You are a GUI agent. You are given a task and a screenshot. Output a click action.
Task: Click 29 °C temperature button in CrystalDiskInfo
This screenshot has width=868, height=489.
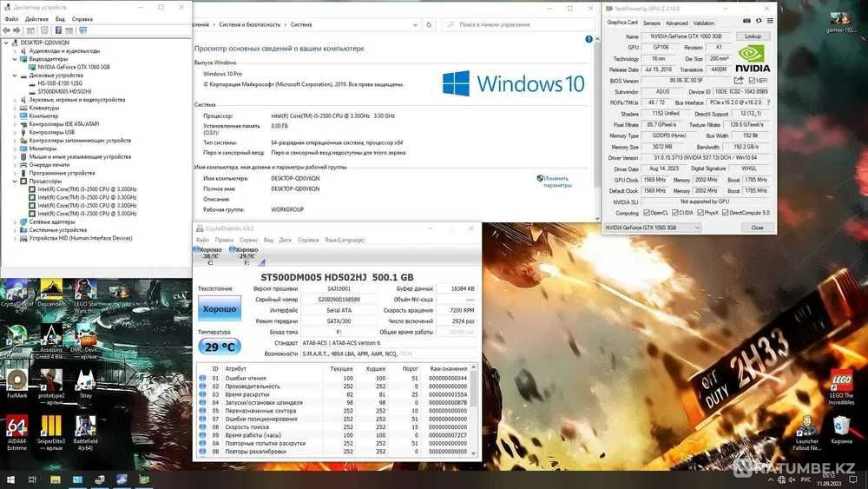220,347
